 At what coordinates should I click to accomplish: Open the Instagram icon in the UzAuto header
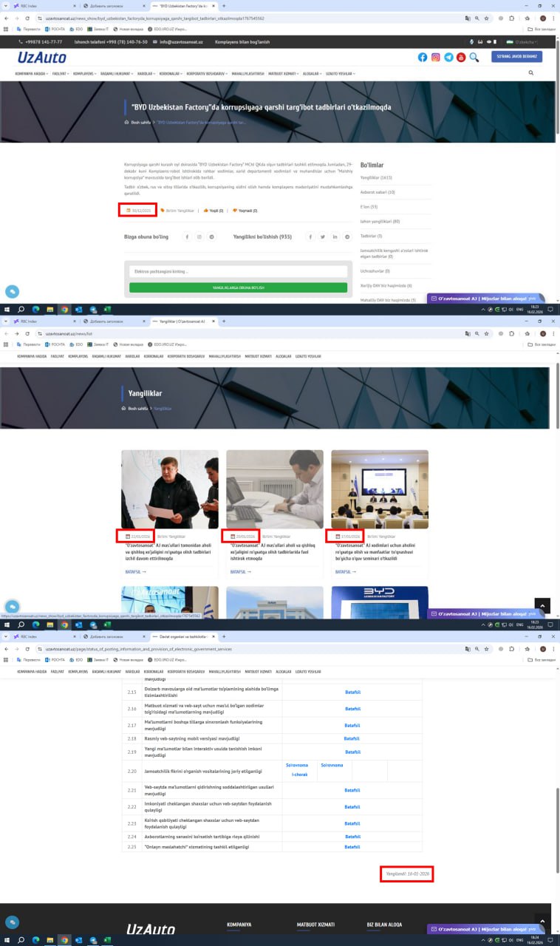436,57
